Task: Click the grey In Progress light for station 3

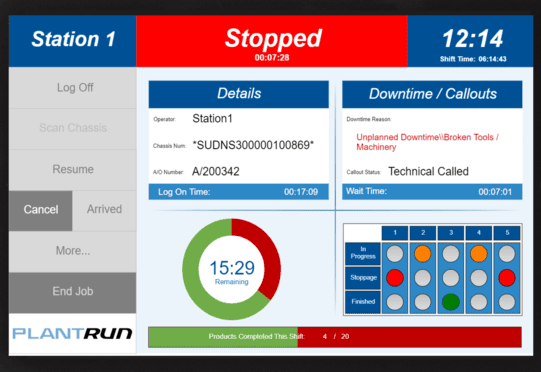Action: click(451, 254)
